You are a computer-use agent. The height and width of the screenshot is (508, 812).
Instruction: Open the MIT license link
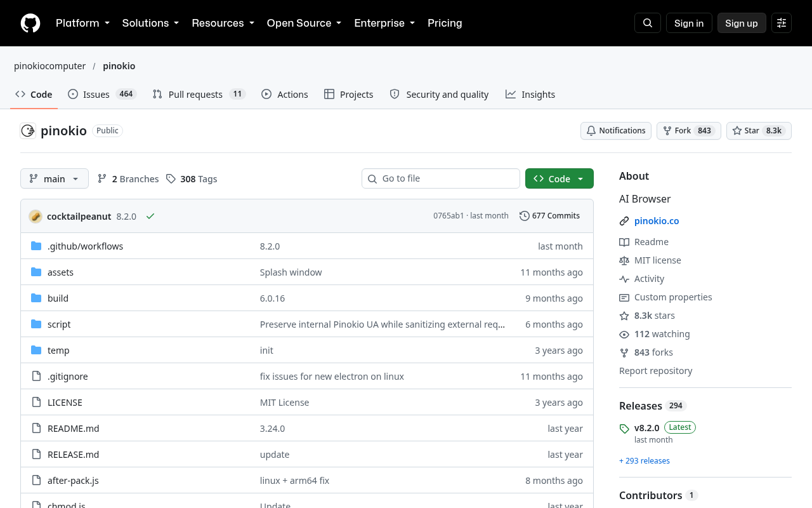click(650, 260)
